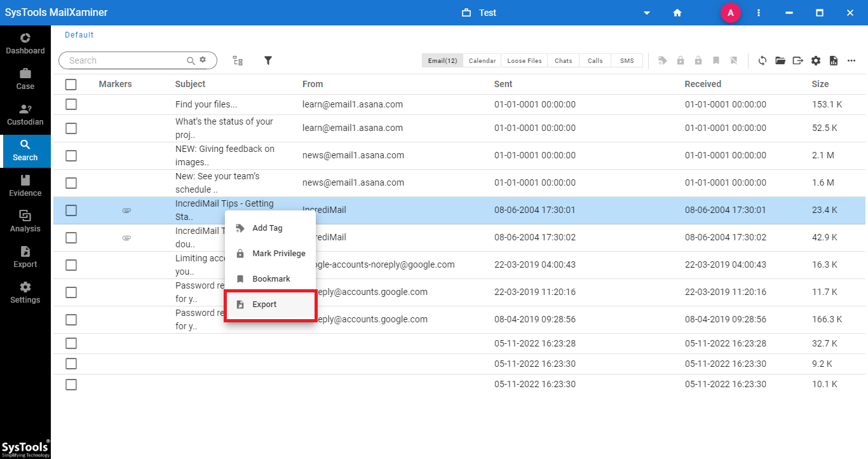Open the horizontal three-dot more options
The width and height of the screenshot is (868, 459).
[x=851, y=60]
